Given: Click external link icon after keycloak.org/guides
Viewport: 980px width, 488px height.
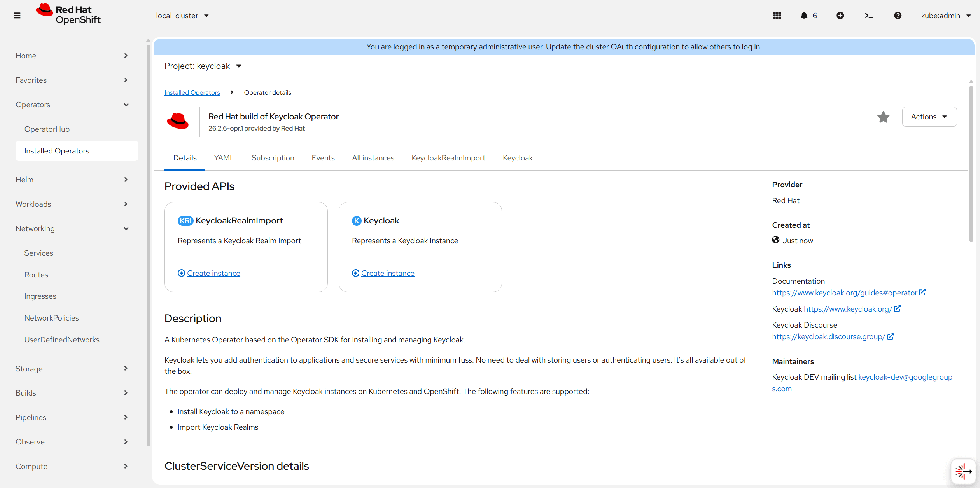Looking at the screenshot, I should pos(922,292).
